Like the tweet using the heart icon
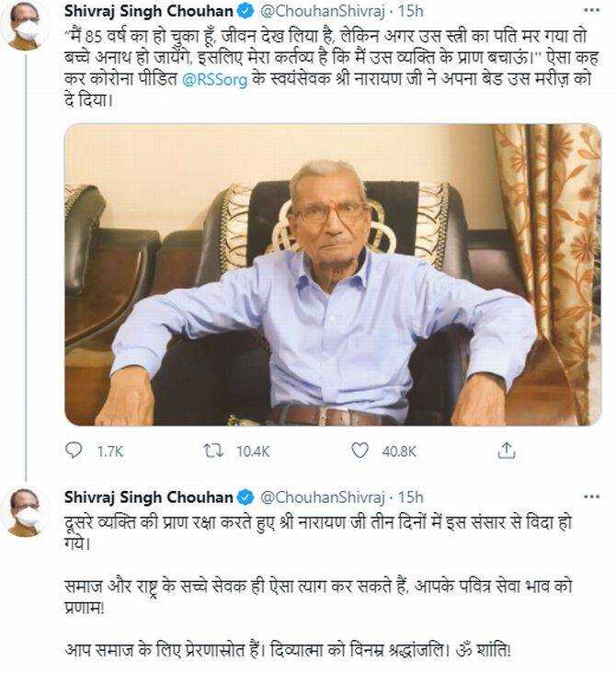 pyautogui.click(x=361, y=451)
